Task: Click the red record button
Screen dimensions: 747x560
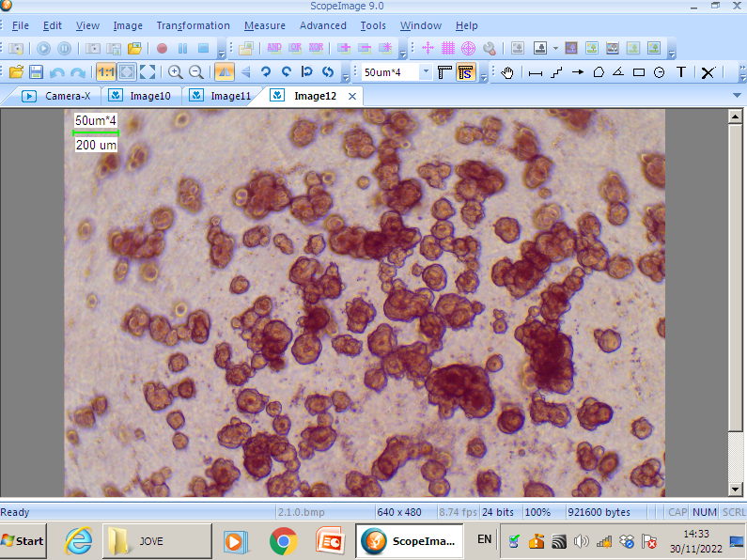Action: coord(162,48)
